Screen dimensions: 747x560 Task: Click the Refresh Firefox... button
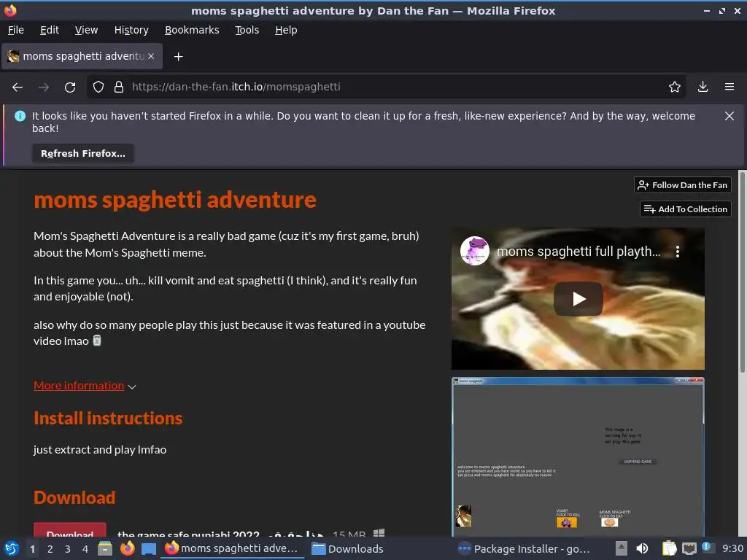pyautogui.click(x=83, y=153)
